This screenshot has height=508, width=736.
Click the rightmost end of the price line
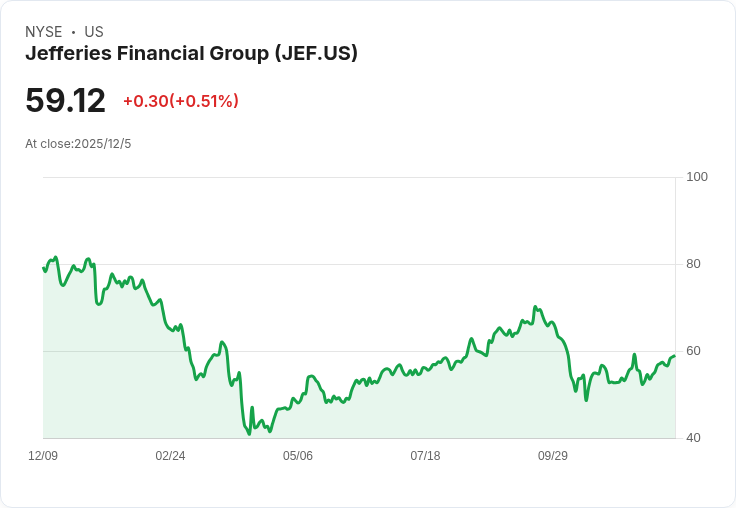click(x=675, y=356)
